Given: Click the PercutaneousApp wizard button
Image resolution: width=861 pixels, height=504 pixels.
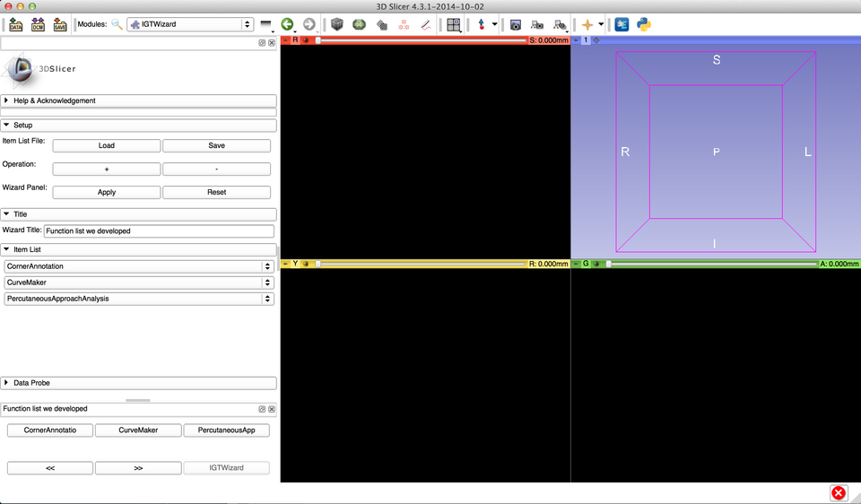Looking at the screenshot, I should click(226, 430).
